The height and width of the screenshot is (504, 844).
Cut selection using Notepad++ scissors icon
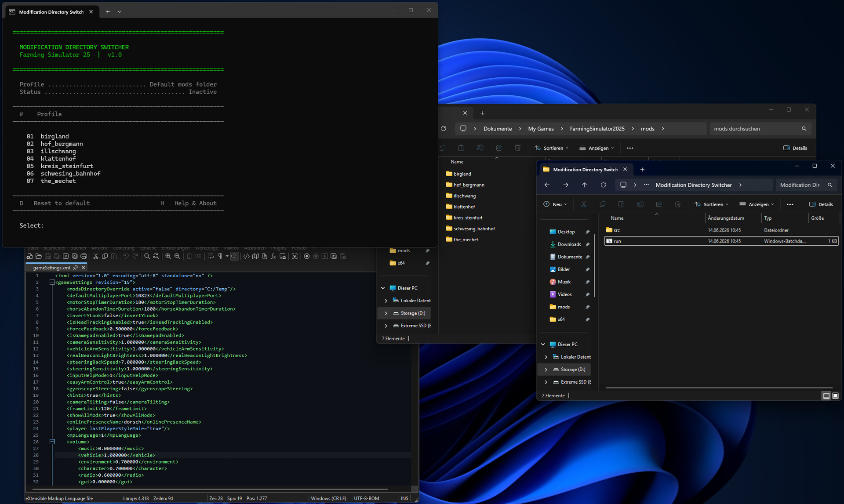tap(96, 256)
